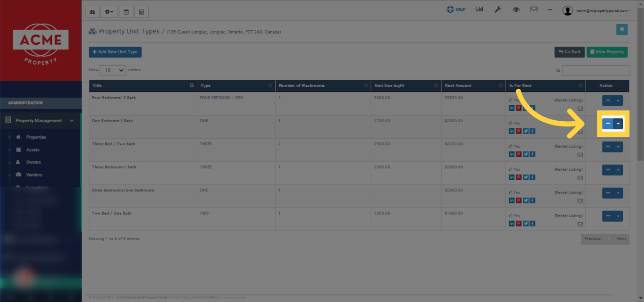Click the Add New Unit Type button
The height and width of the screenshot is (302, 644).
click(115, 52)
